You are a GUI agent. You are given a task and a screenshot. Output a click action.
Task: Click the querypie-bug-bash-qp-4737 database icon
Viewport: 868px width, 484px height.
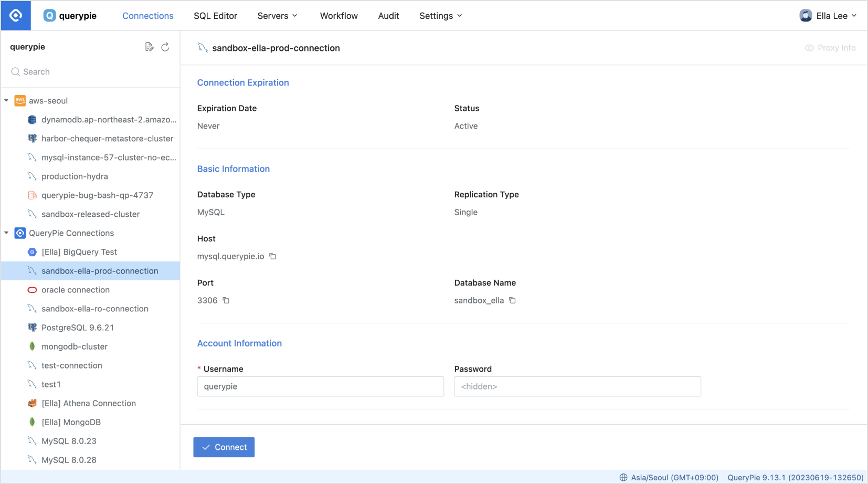tap(32, 195)
